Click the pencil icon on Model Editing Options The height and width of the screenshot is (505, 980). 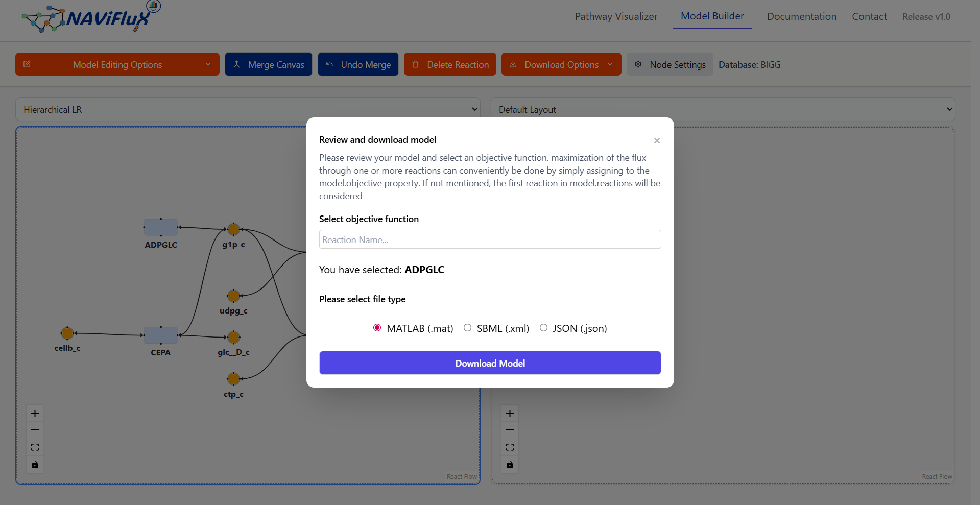tap(27, 64)
